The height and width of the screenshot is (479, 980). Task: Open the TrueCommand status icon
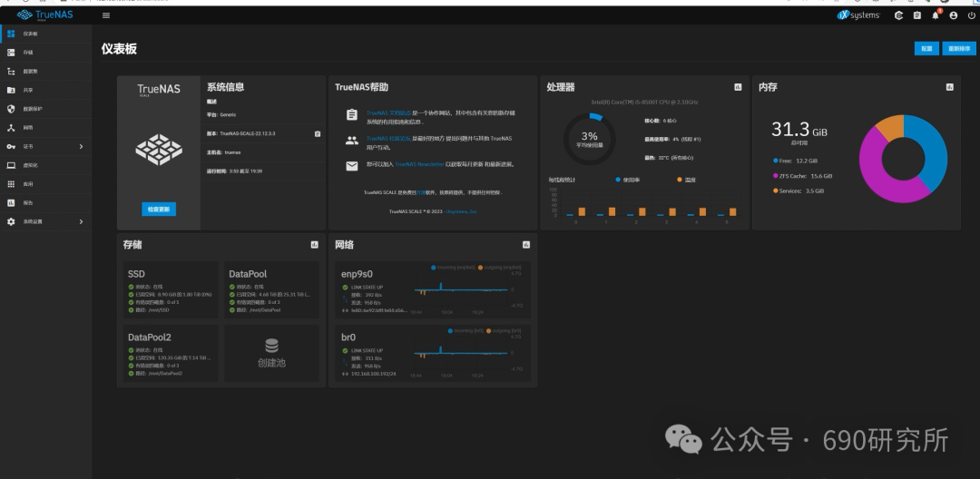point(898,15)
